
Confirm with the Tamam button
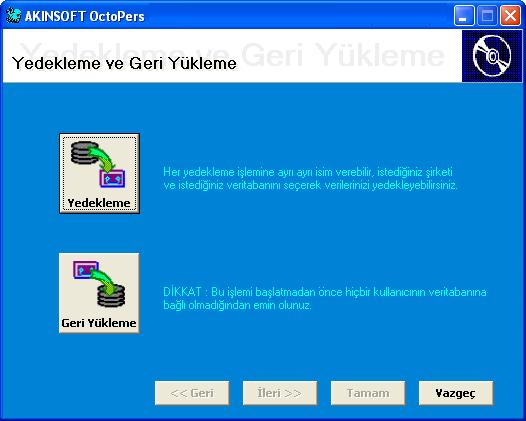[368, 393]
